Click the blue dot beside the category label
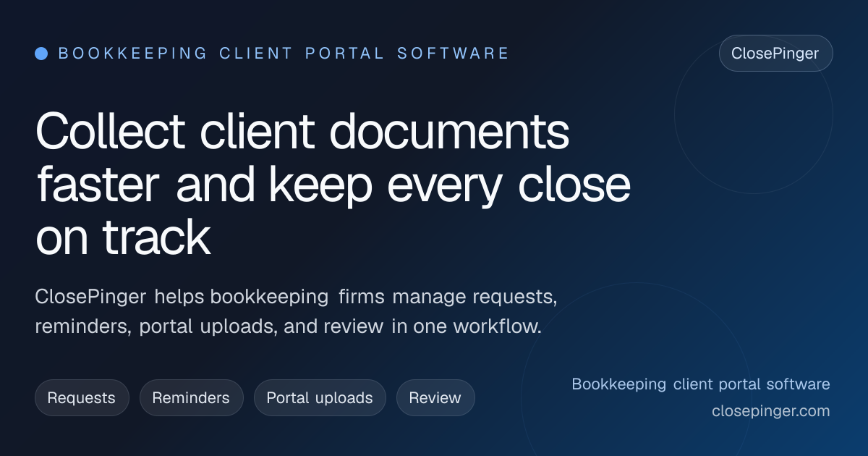 click(41, 54)
